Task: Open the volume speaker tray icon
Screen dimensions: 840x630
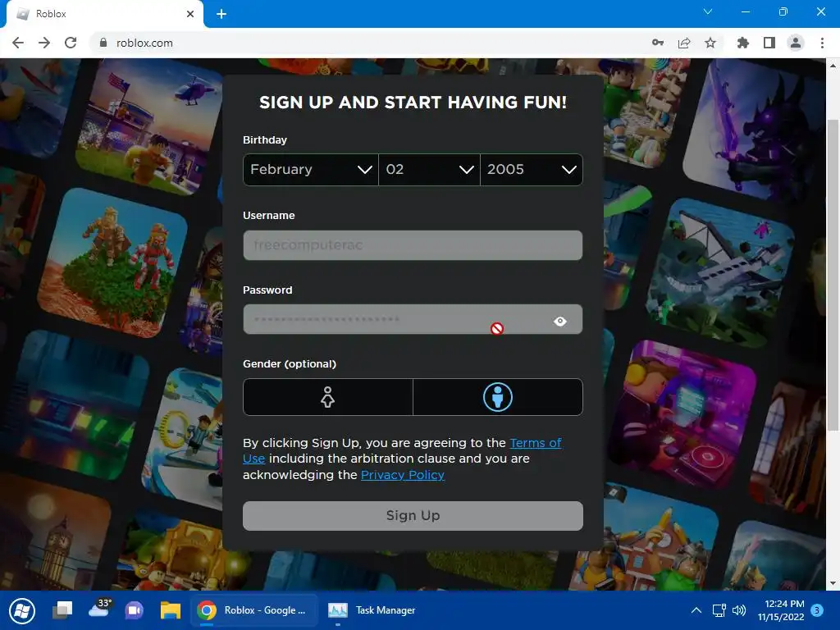Action: (x=739, y=610)
